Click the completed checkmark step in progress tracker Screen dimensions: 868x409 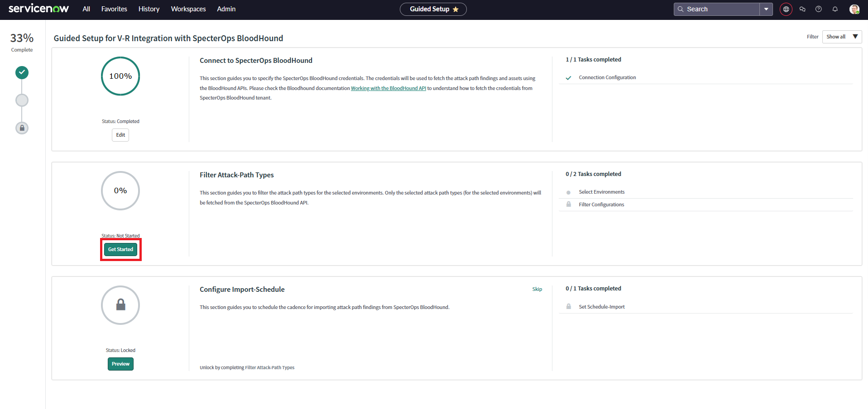(x=22, y=72)
